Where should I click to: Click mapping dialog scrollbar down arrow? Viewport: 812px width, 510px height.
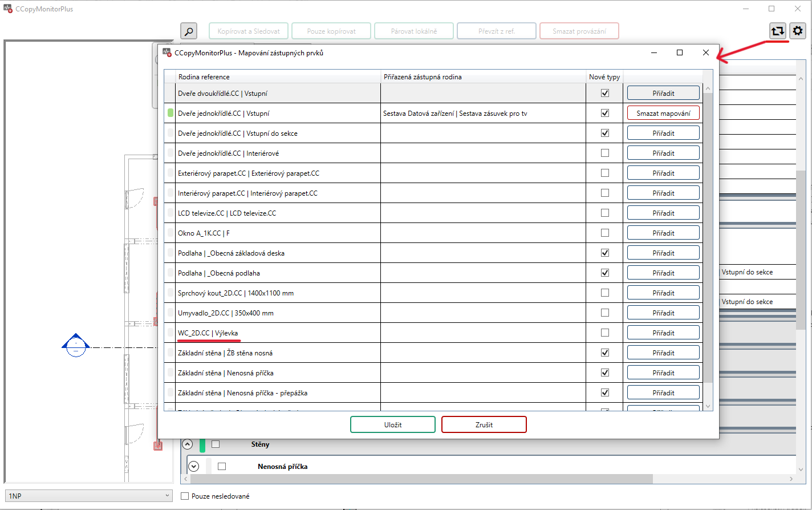click(x=708, y=406)
